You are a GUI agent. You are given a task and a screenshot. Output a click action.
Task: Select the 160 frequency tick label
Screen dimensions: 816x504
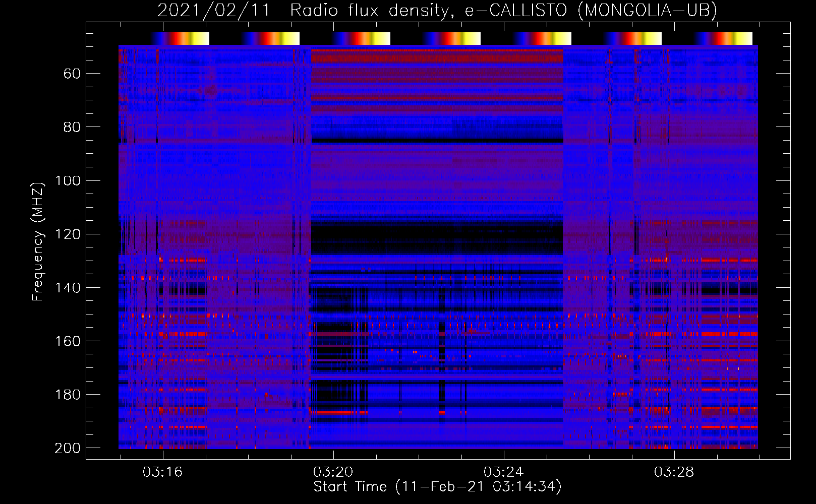[x=68, y=341]
